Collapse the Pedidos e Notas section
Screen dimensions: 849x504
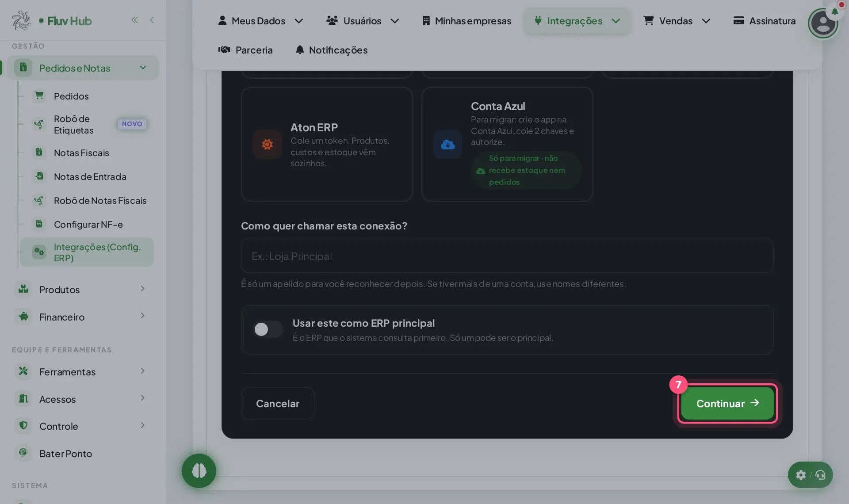click(x=143, y=68)
